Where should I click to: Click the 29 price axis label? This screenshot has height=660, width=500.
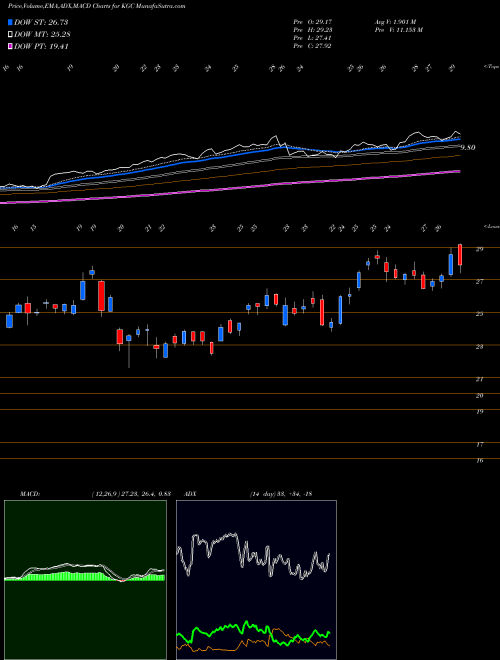pos(479,249)
